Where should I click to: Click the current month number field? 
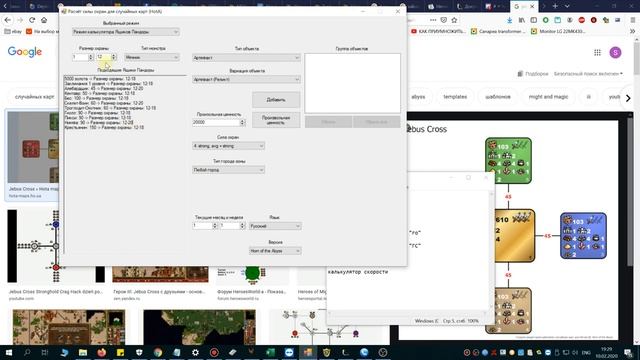(203, 226)
